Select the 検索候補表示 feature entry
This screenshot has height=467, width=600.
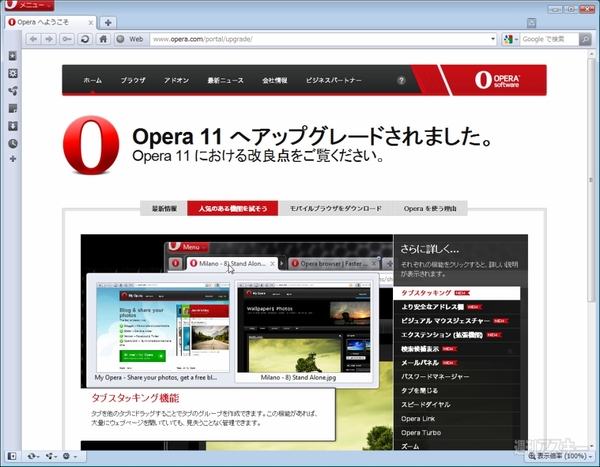point(457,349)
